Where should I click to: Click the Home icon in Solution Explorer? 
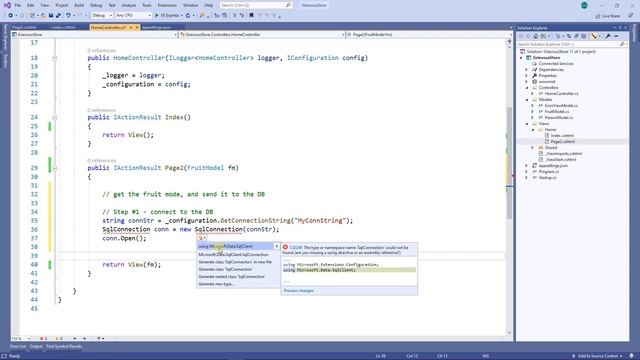[536, 36]
